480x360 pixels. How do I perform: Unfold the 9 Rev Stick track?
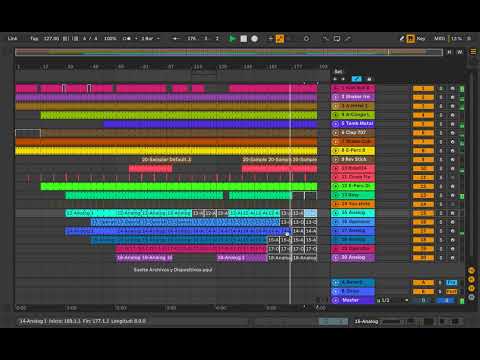(x=336, y=159)
